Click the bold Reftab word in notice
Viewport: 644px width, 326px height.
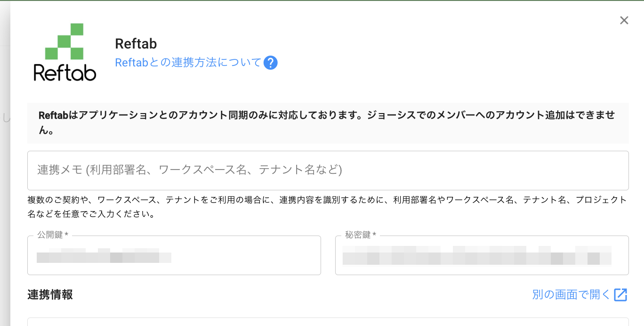[x=54, y=115]
